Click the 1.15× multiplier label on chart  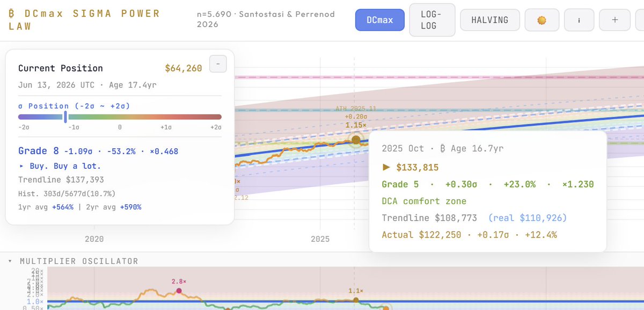(356, 125)
